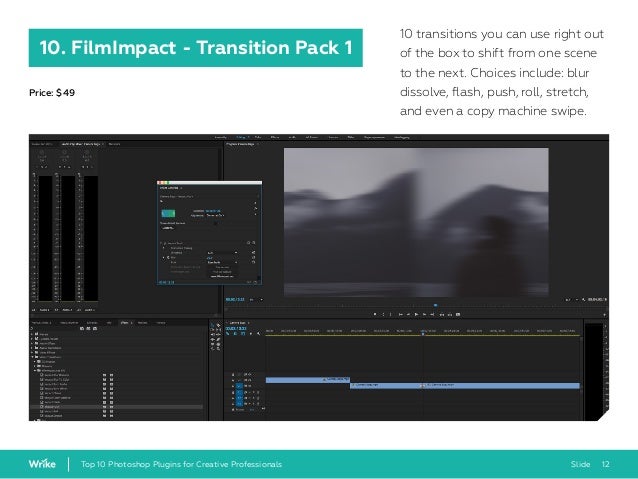Toggle Linked Selection in the timeline header
The image size is (638, 479).
[x=243, y=334]
